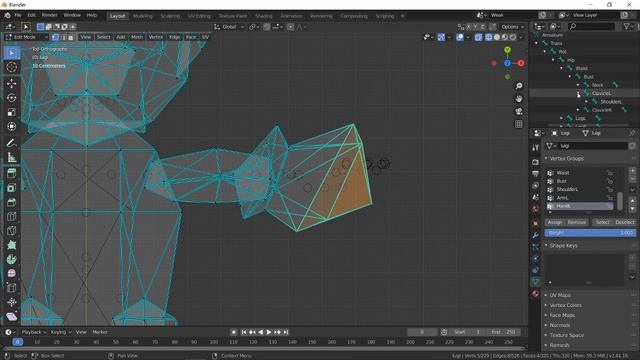This screenshot has width=640, height=360.
Task: Enable face select mode
Action: (x=71, y=37)
